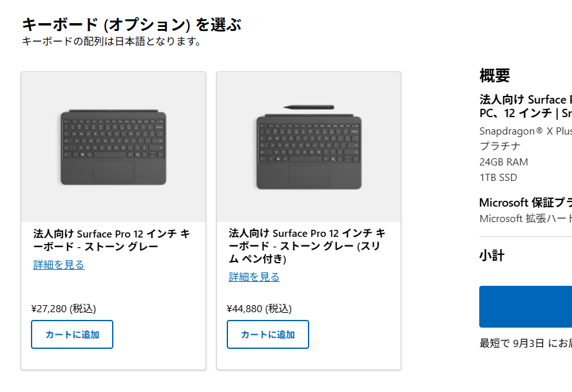Click the 24GB RAM spec line
Viewport: 572px width, 392px height.
(504, 162)
